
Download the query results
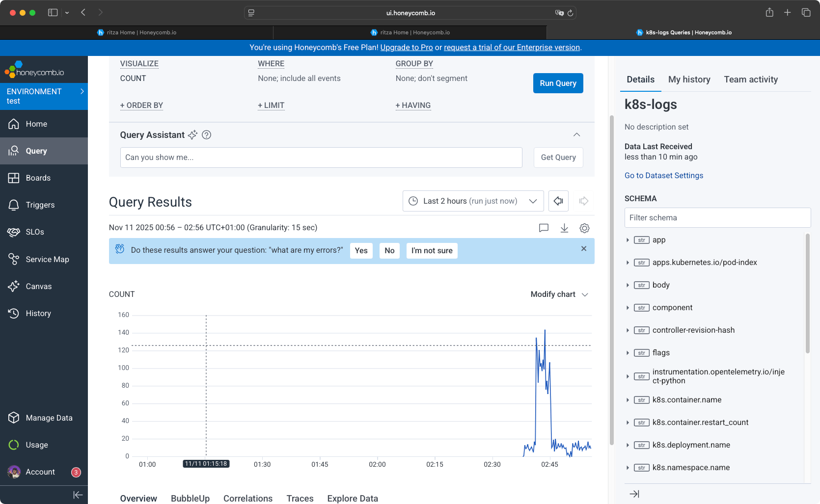pyautogui.click(x=564, y=228)
